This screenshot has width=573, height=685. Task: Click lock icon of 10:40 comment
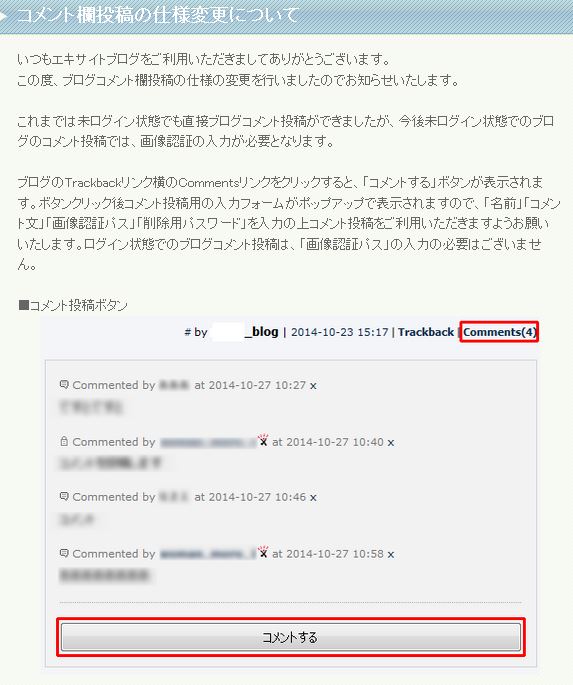pyautogui.click(x=64, y=442)
